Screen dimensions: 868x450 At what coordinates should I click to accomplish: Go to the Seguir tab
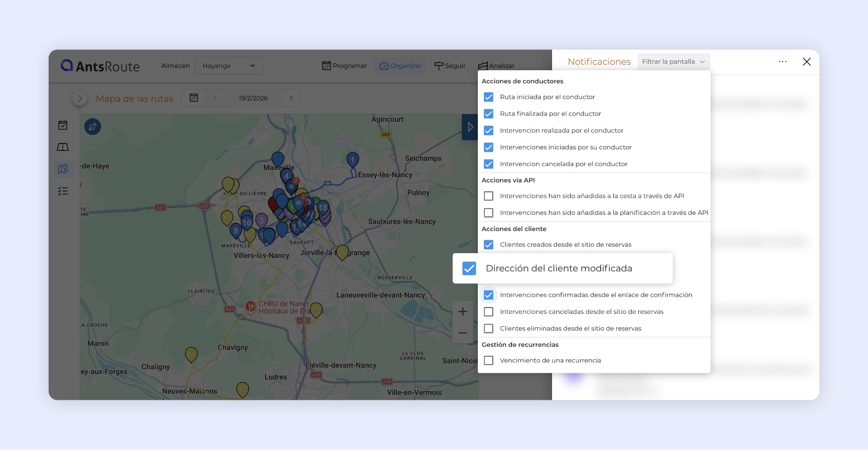[450, 66]
